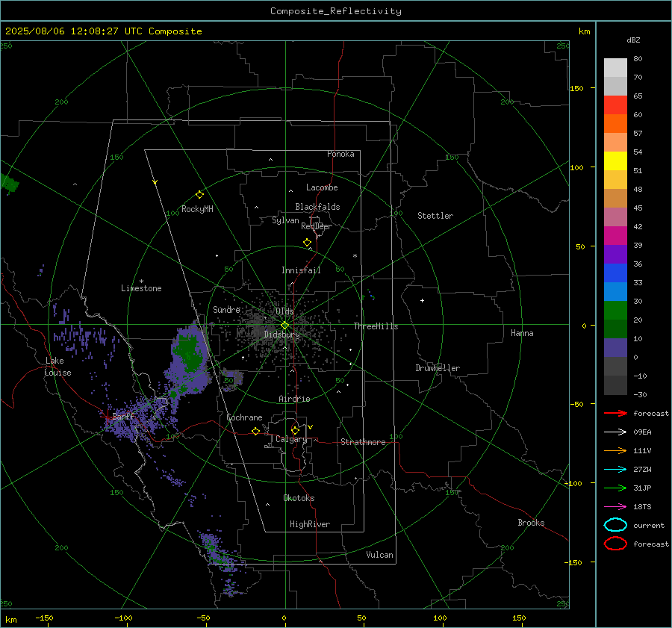This screenshot has height=628, width=672.
Task: Click the Banff label
Action: (x=123, y=416)
